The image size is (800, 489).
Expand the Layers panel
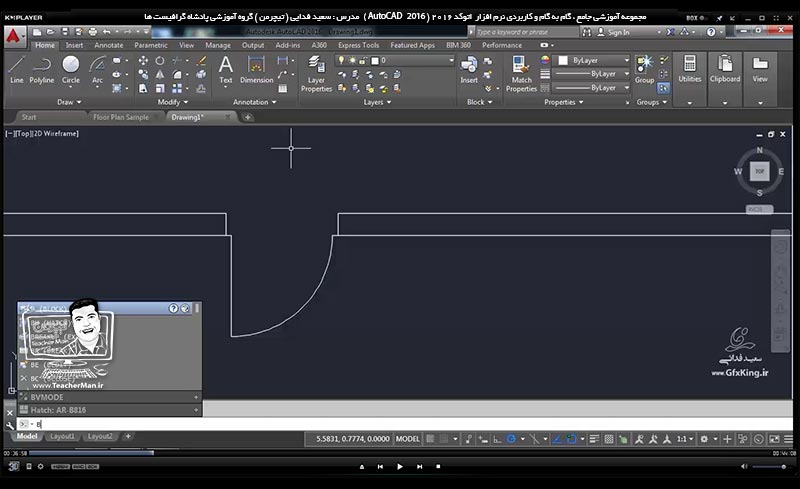coord(378,102)
